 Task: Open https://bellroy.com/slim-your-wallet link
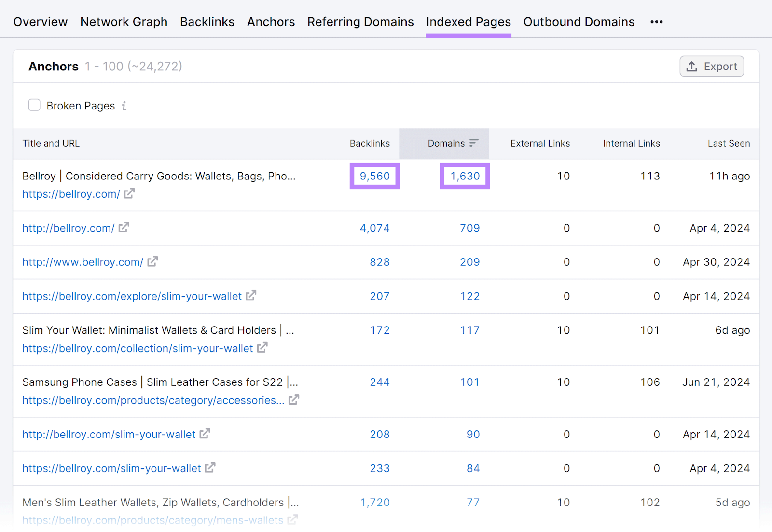(x=111, y=468)
